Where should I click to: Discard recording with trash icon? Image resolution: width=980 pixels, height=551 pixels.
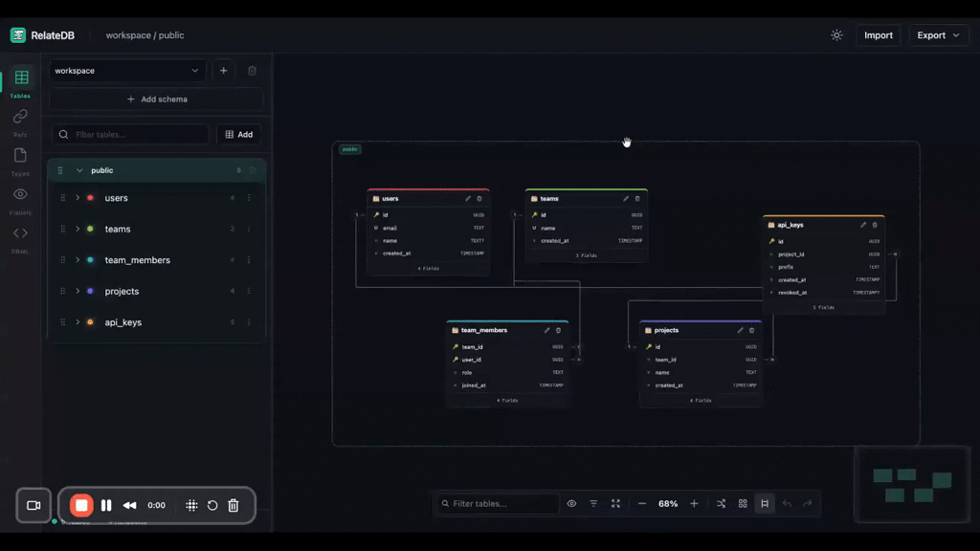(234, 505)
